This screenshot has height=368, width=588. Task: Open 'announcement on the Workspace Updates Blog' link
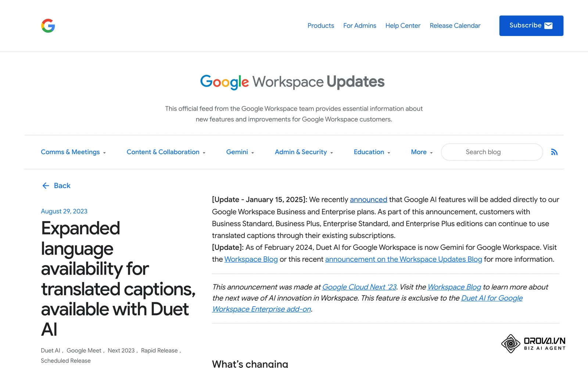[404, 259]
